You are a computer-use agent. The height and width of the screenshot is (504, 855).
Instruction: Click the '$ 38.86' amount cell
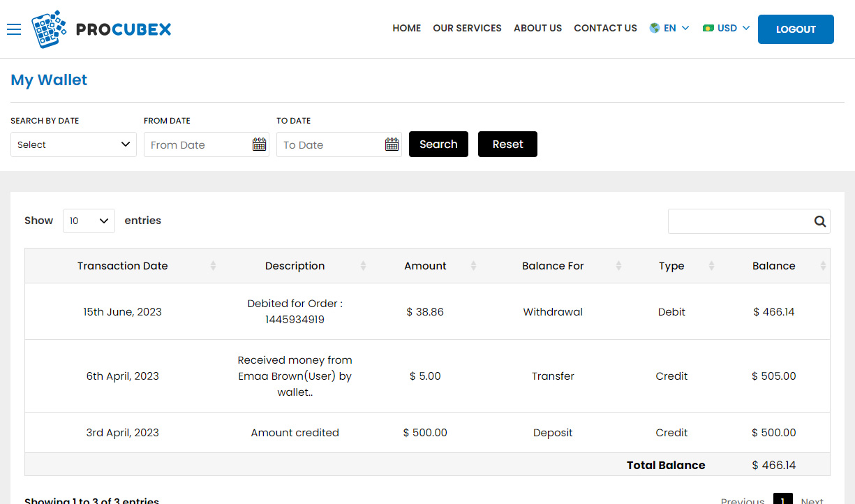pyautogui.click(x=425, y=312)
